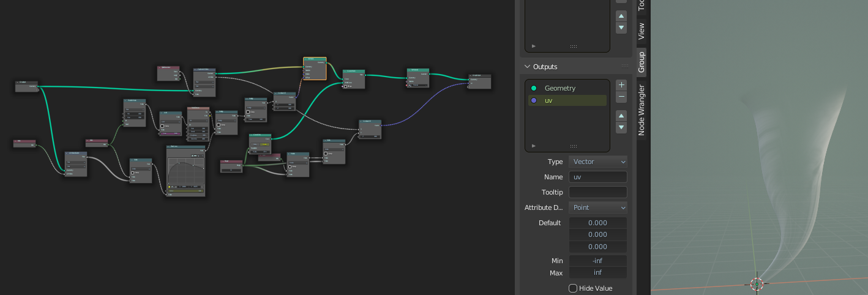Click the green Geometry socket icon
This screenshot has height=295, width=868.
pyautogui.click(x=534, y=88)
